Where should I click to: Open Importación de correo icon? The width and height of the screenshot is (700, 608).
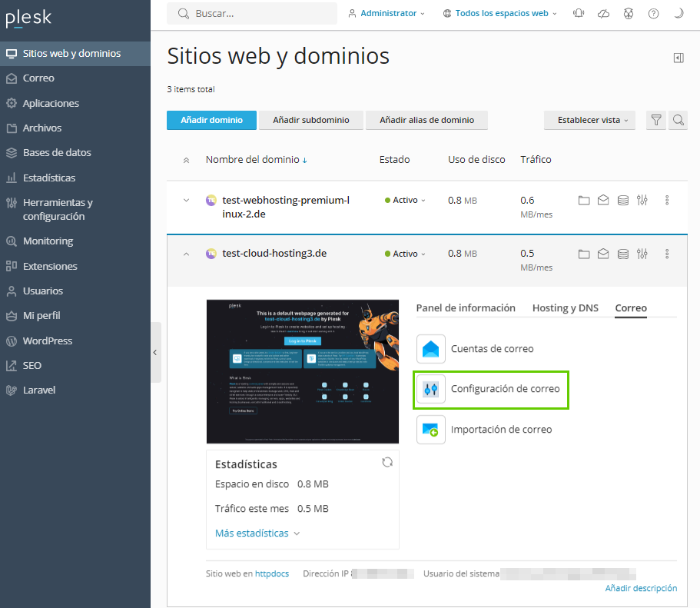point(430,430)
